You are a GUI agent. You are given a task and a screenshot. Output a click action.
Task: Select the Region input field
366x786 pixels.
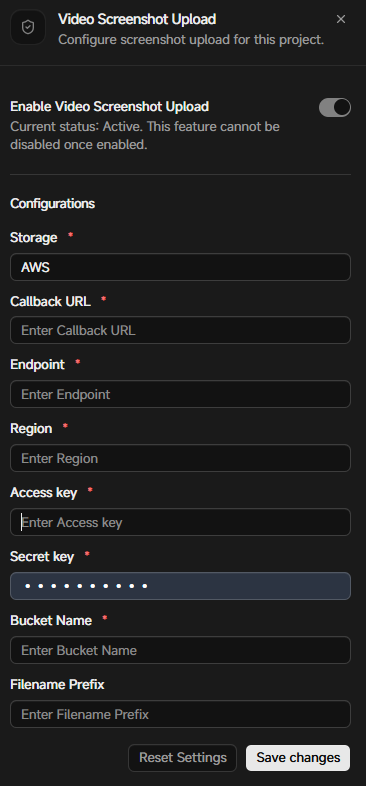(x=180, y=458)
